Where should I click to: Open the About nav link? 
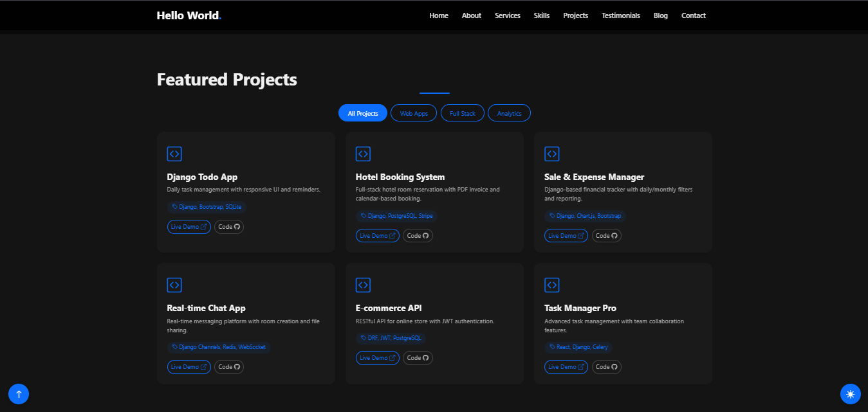pos(472,15)
